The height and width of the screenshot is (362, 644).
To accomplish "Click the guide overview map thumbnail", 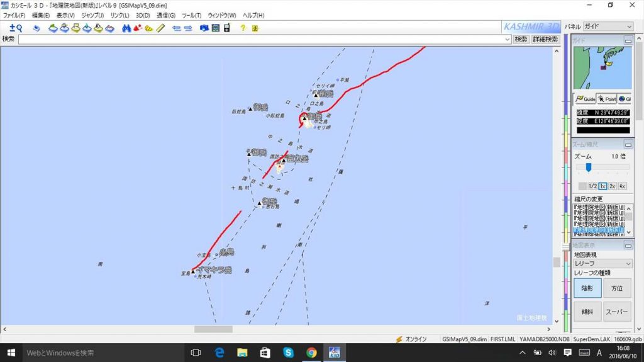I will point(602,67).
